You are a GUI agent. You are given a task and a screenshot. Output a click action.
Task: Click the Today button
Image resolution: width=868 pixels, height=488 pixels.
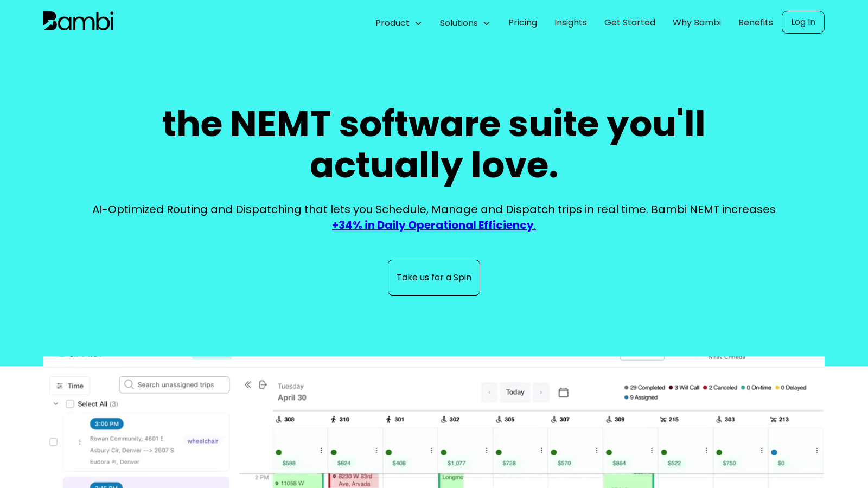pos(515,393)
